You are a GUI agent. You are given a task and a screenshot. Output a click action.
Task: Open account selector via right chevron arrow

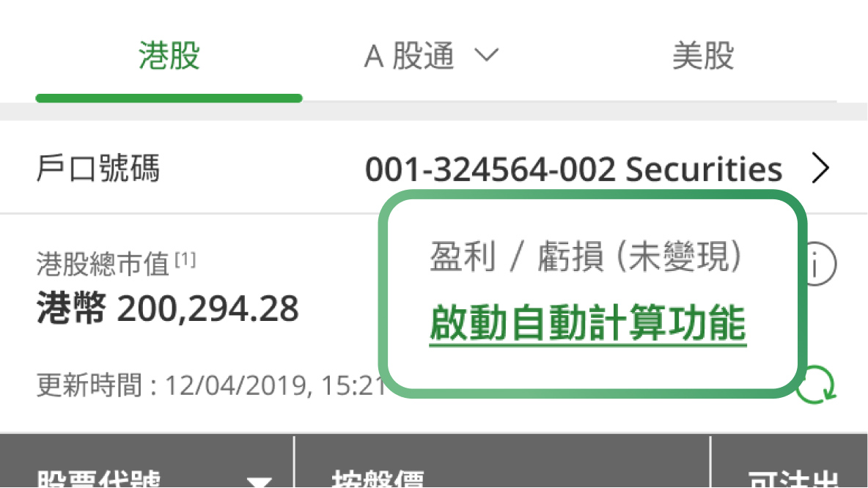pos(820,169)
